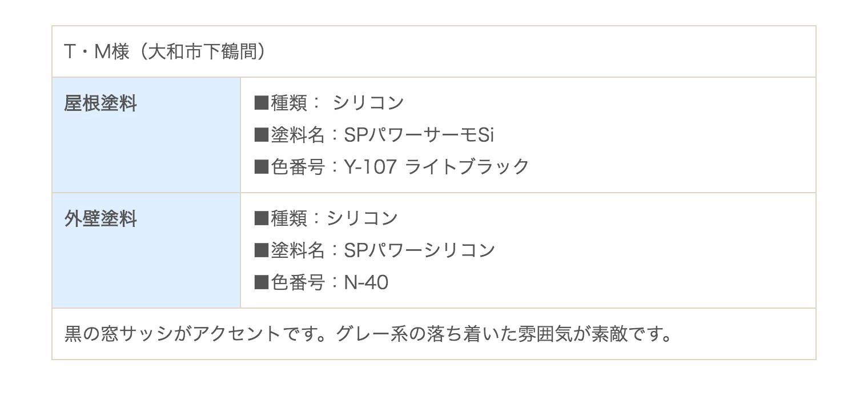Click the roof 種類：シリコン line
Image resolution: width=868 pixels, height=415 pixels.
pyautogui.click(x=329, y=103)
